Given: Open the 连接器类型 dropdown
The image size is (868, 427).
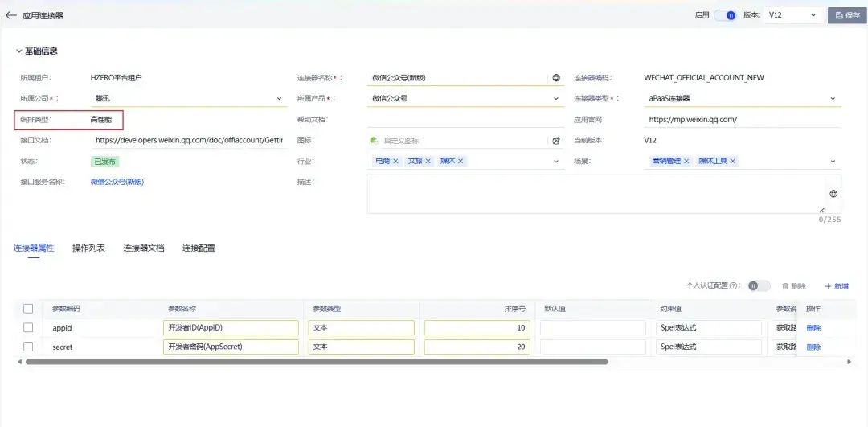Looking at the screenshot, I should pyautogui.click(x=743, y=99).
